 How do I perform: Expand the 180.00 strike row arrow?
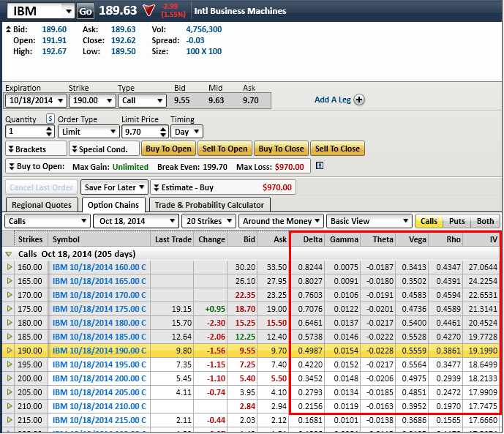10,323
